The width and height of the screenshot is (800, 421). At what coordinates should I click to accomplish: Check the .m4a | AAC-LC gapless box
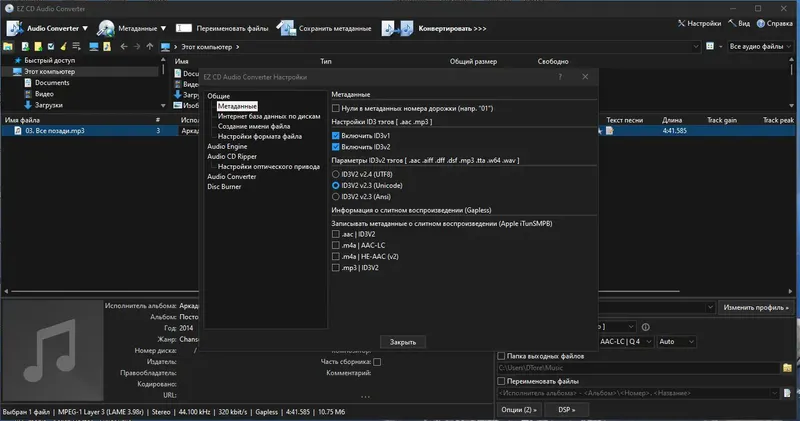coord(335,245)
